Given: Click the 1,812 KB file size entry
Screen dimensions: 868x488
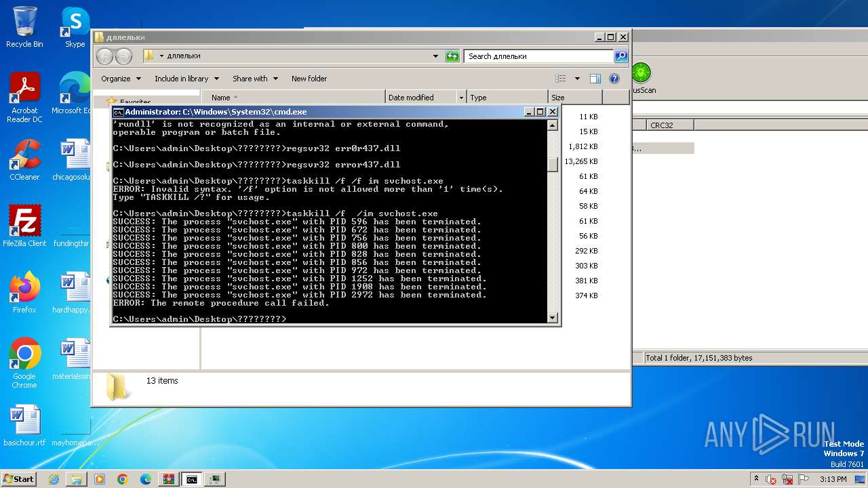Looking at the screenshot, I should [x=583, y=146].
